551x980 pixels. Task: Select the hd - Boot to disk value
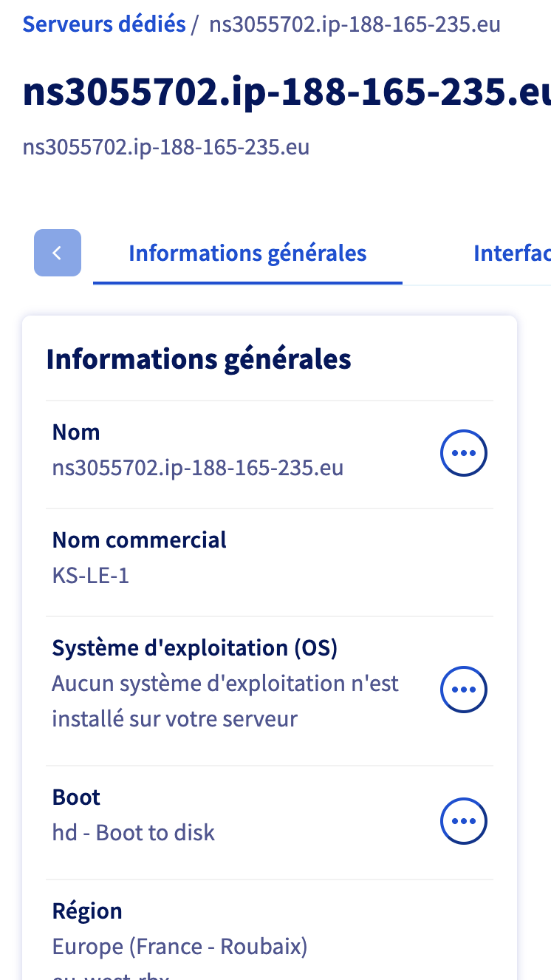click(134, 833)
